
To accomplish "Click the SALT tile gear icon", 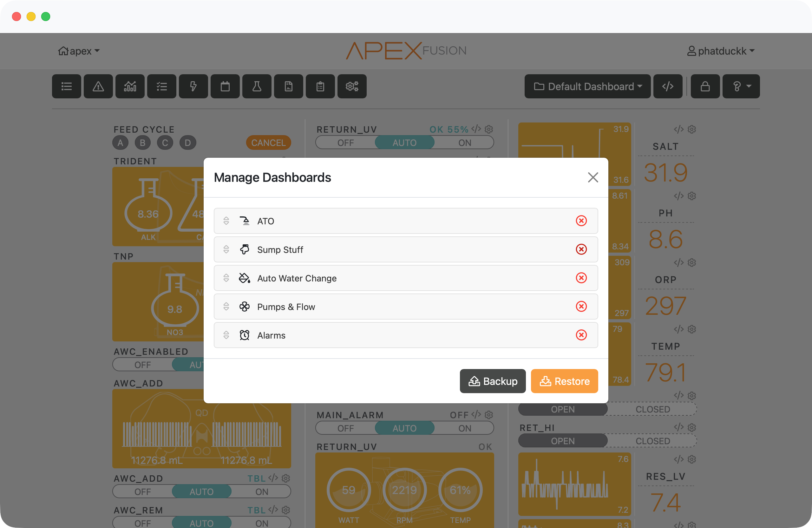I will click(692, 129).
